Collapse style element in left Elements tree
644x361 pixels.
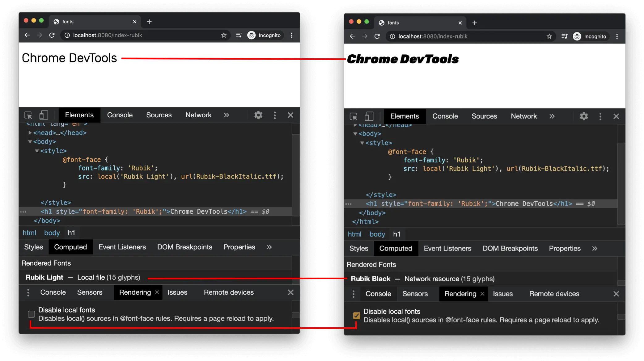coord(37,151)
